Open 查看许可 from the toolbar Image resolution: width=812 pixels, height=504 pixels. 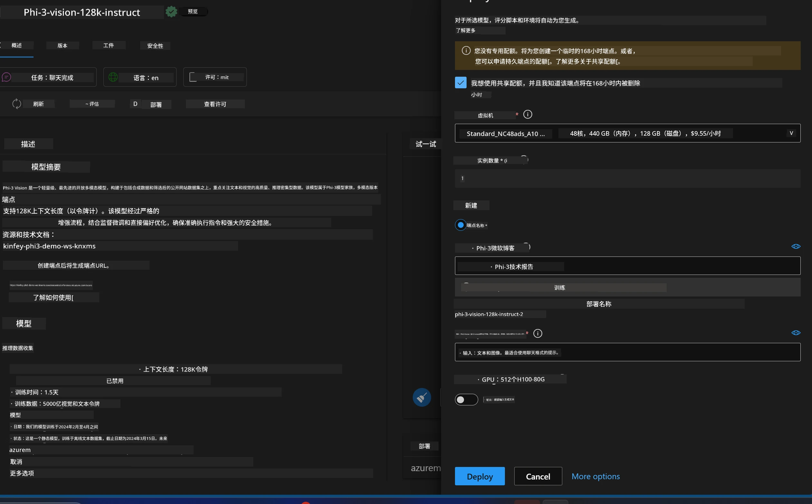(x=215, y=104)
